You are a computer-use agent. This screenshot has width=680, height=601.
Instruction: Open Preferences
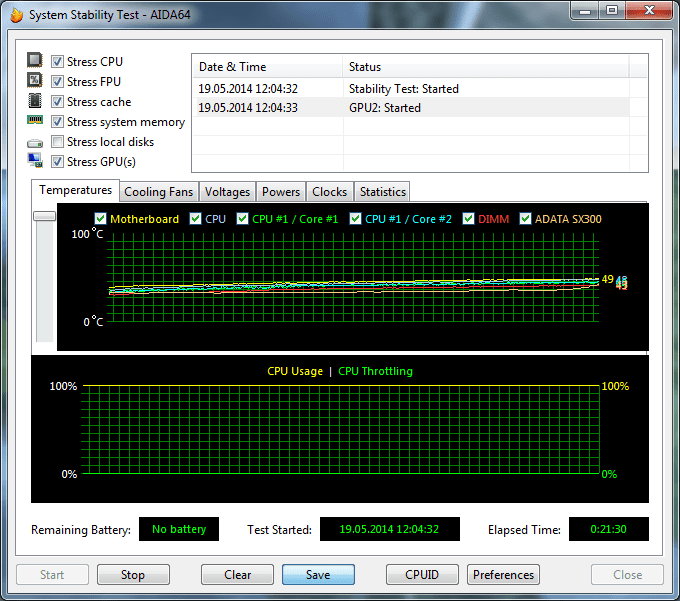tap(503, 575)
